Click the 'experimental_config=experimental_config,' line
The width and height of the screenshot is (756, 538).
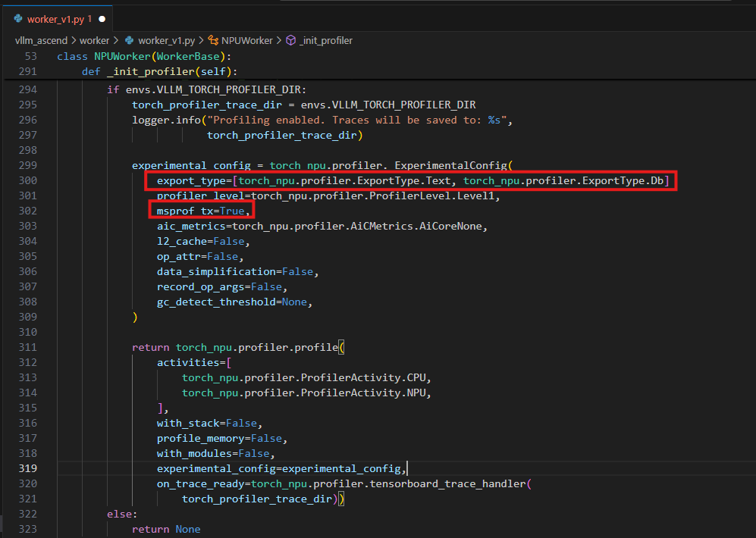coord(281,468)
